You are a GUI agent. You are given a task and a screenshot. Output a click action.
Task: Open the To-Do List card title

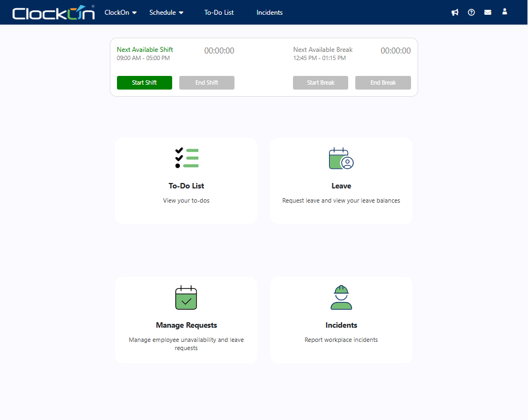point(186,186)
